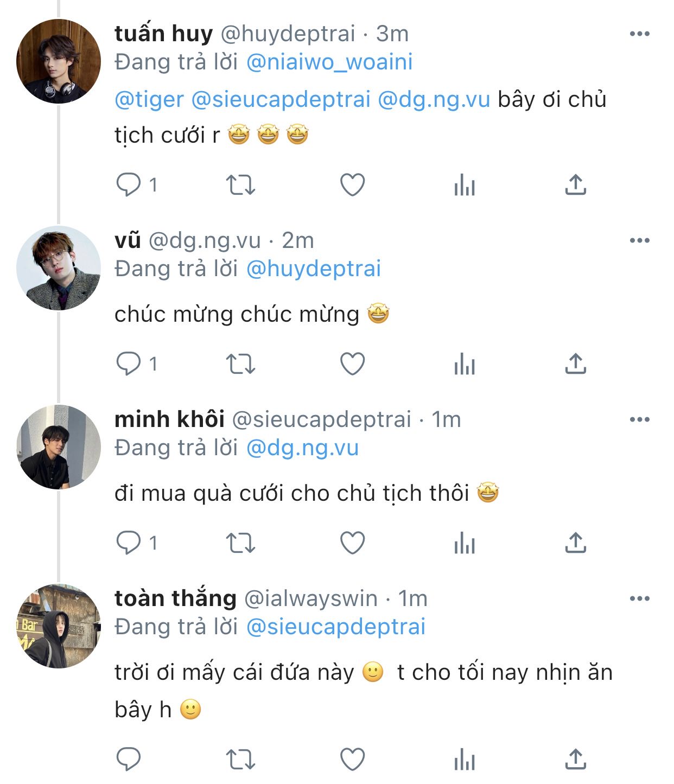View analytics of tuấn huy's tweet
Screen dimensions: 674x784
click(x=465, y=185)
